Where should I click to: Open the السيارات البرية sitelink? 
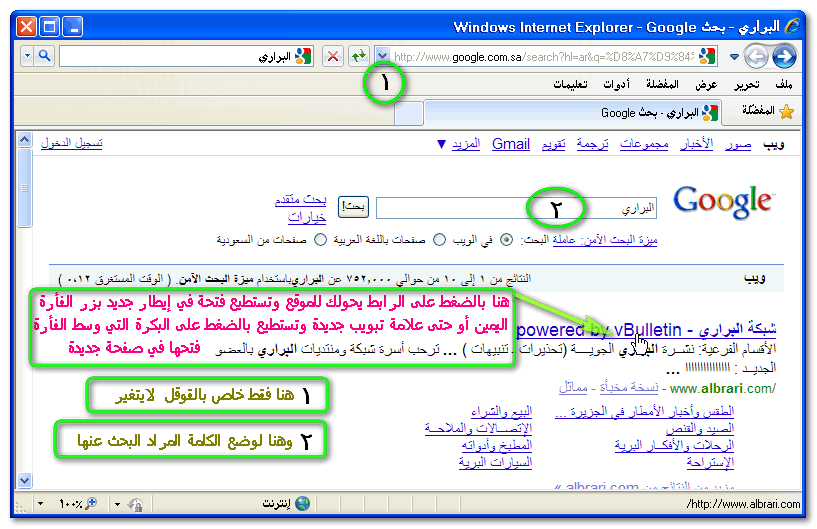pyautogui.click(x=495, y=462)
